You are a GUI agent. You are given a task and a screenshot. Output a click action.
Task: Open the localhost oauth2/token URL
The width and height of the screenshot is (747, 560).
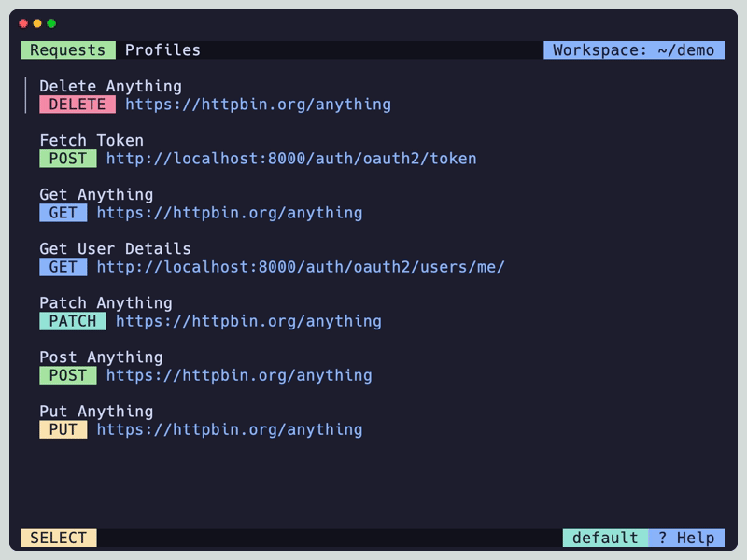[x=291, y=159]
